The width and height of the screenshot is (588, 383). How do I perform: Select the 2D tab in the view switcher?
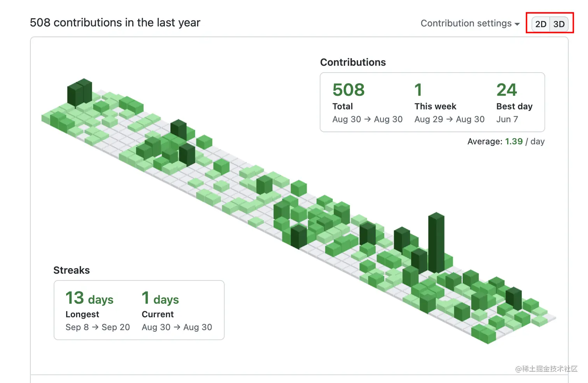coord(541,24)
